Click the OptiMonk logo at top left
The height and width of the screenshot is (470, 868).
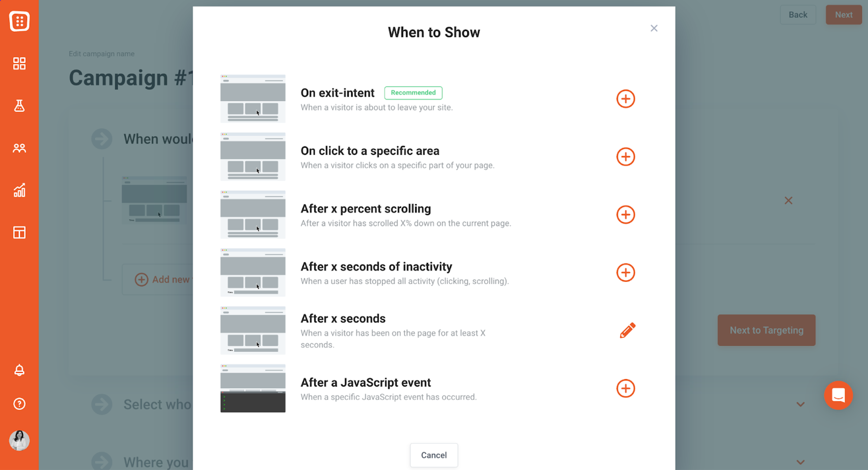[19, 21]
